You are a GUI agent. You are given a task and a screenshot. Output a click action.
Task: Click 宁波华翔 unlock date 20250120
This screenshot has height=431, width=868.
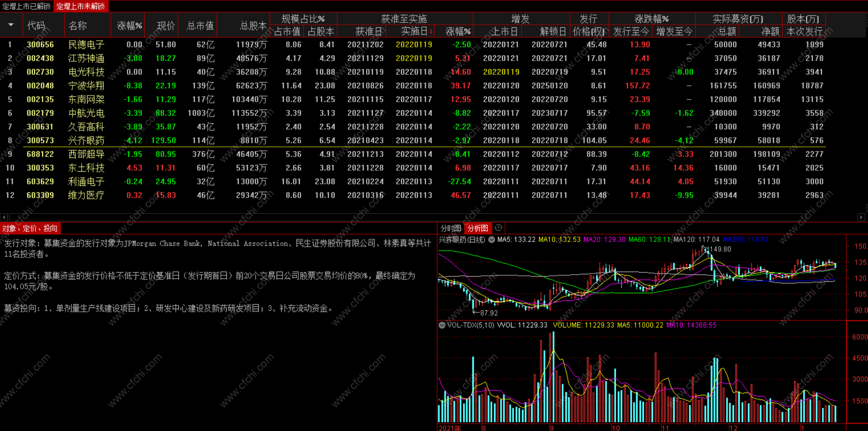pos(549,86)
